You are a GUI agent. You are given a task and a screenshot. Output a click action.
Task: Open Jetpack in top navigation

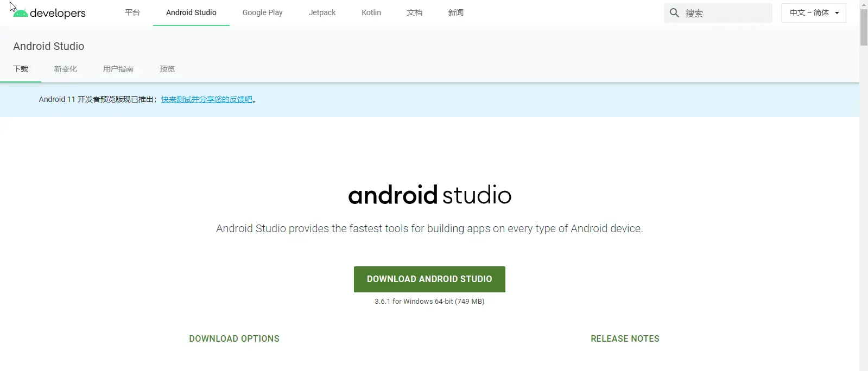pos(322,12)
